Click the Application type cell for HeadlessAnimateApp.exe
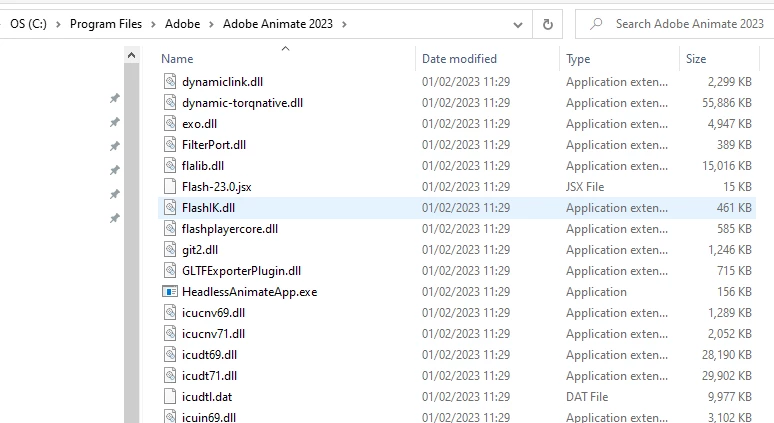Screen dimensions: 774x423 pyautogui.click(x=596, y=292)
